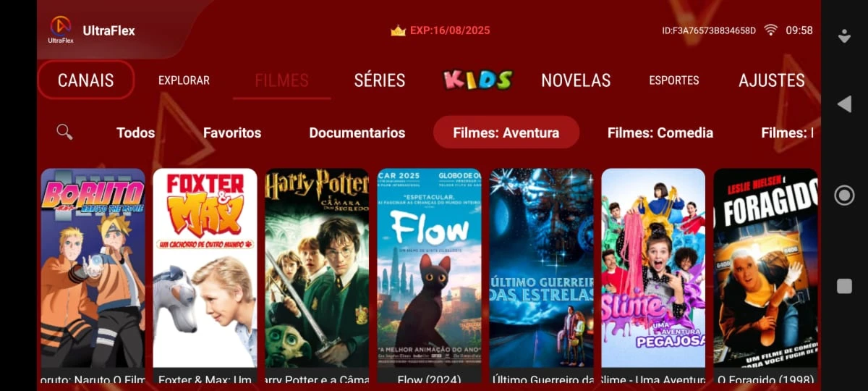Open the Harry Potter movie poster

click(x=317, y=269)
